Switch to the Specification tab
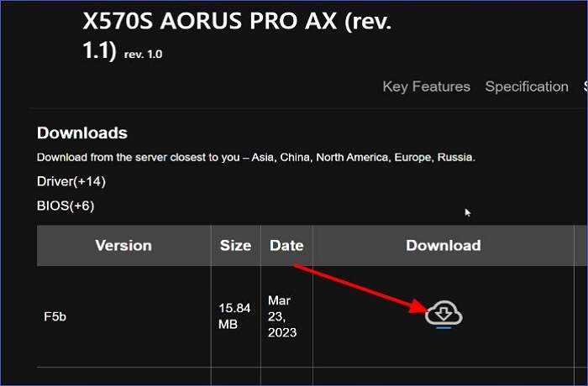The height and width of the screenshot is (386, 588). 527,86
